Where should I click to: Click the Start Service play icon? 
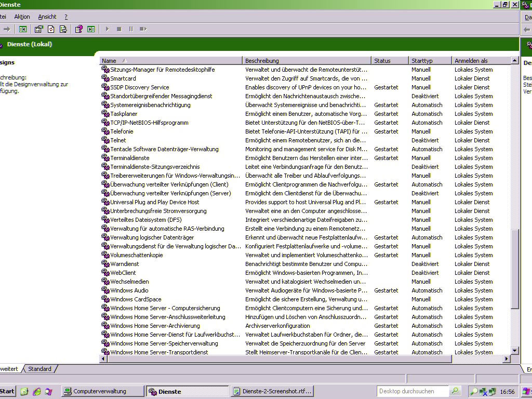click(107, 29)
